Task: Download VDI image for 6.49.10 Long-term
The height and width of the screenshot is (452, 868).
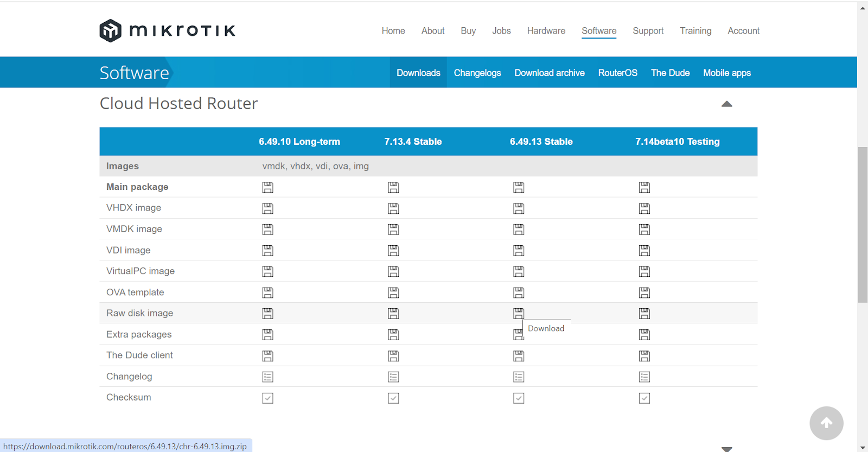Action: point(267,251)
